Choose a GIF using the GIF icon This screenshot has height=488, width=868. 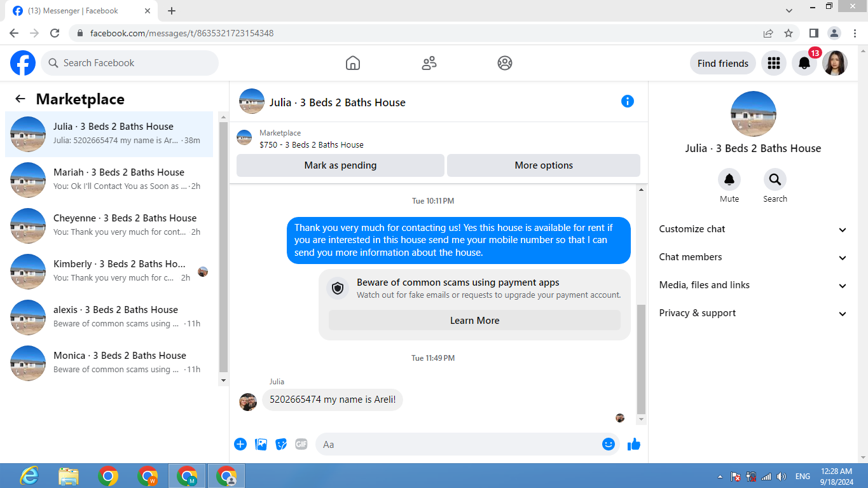click(301, 444)
